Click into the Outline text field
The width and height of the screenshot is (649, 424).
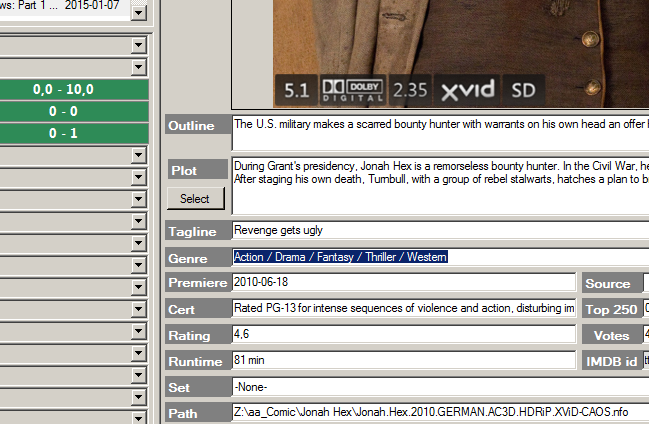(440, 132)
